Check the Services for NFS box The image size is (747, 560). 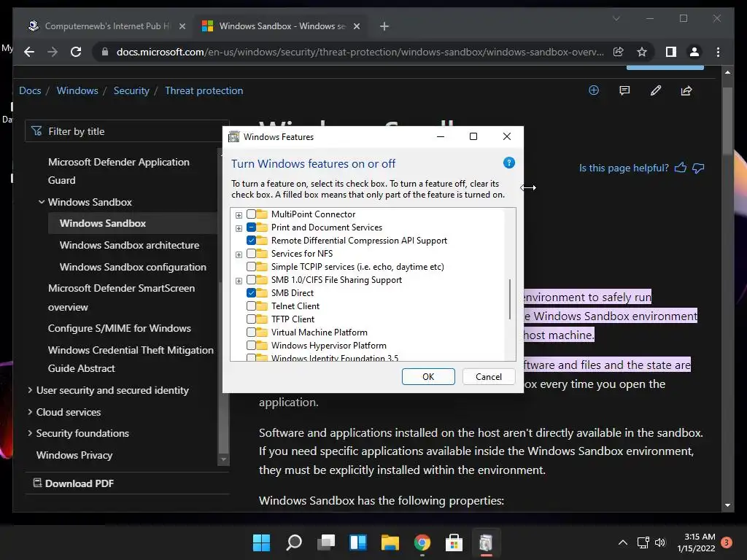point(251,253)
